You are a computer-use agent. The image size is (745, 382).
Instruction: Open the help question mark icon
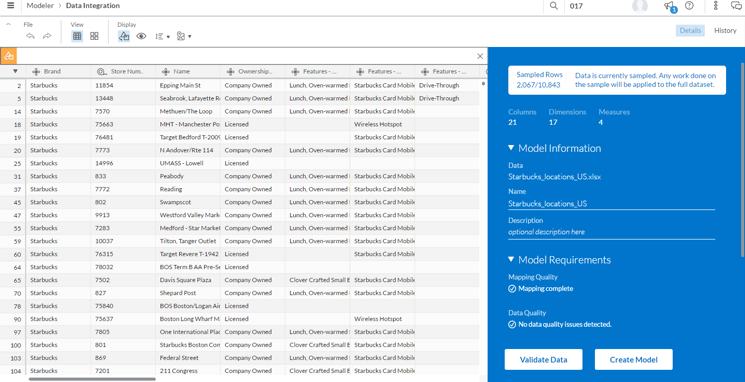(689, 6)
